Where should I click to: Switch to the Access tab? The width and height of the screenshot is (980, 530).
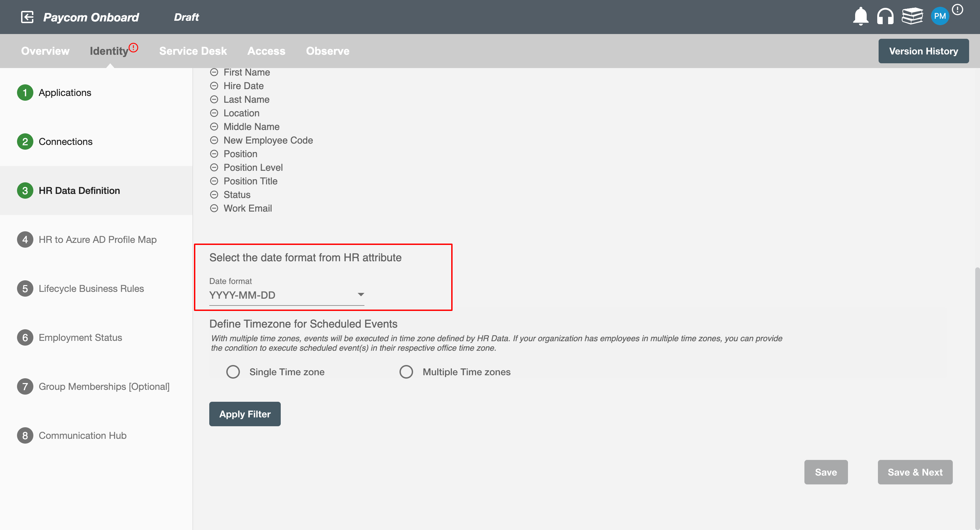[x=266, y=51]
